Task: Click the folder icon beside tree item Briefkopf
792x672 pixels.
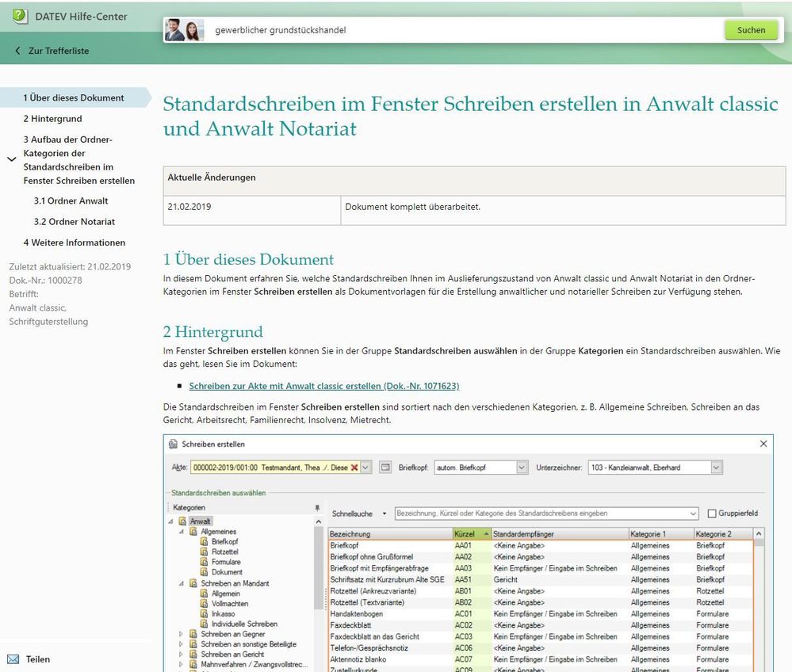Action: (x=204, y=542)
